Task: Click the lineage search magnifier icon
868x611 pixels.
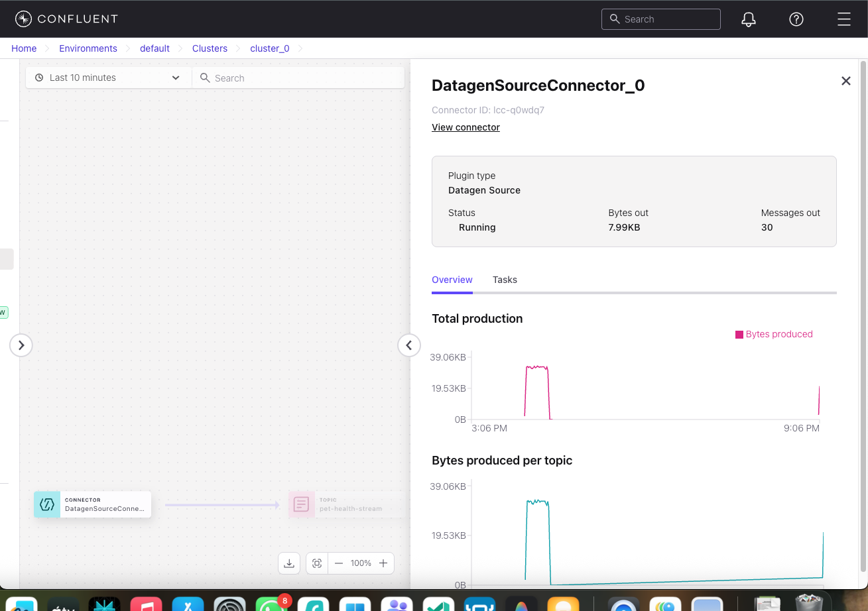Action: point(205,78)
